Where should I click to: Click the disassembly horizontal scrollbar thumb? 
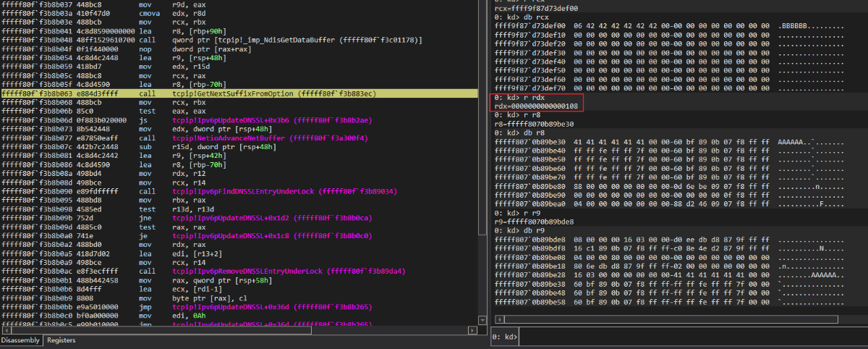click(x=160, y=331)
